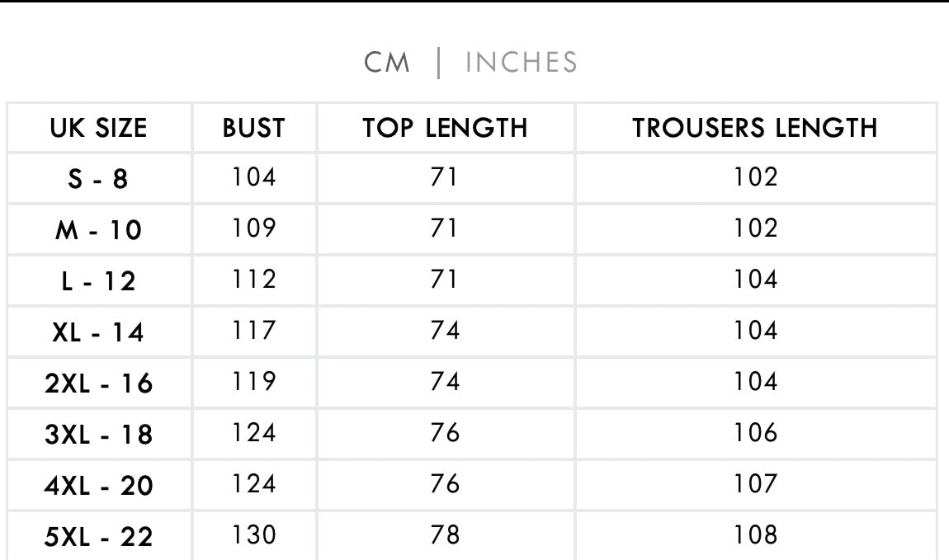
Task: Select the S - 8 size row
Action: click(x=99, y=179)
